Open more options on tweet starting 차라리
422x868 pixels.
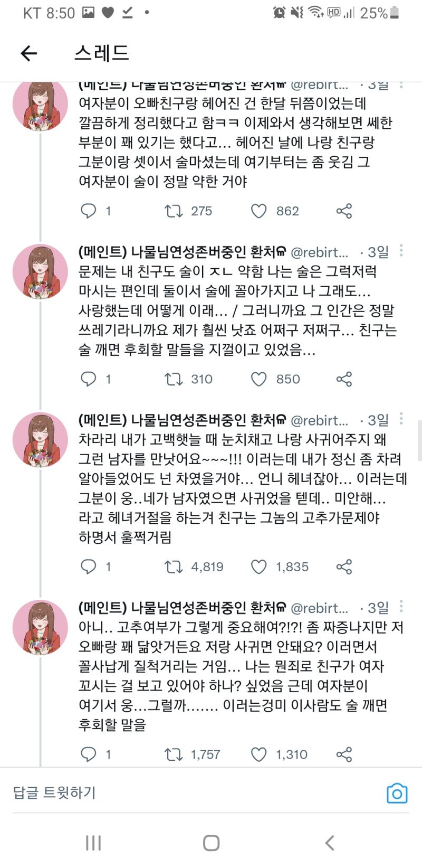pyautogui.click(x=401, y=419)
